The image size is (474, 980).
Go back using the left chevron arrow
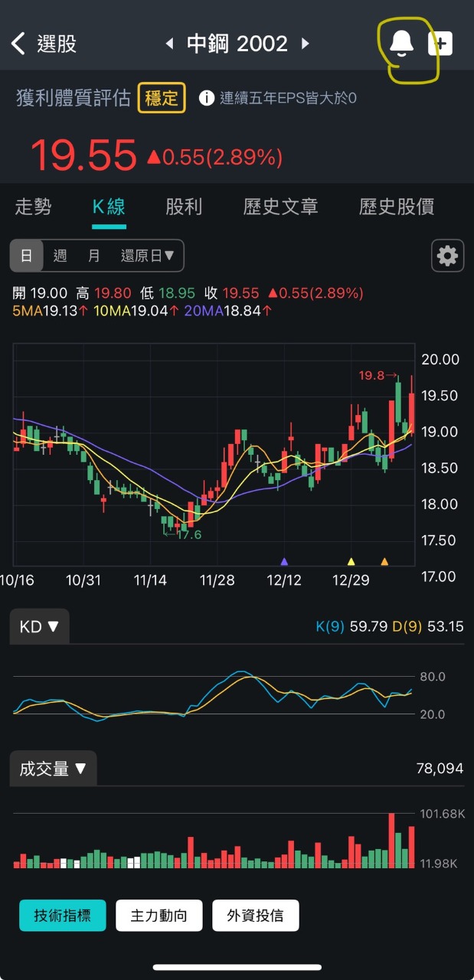point(19,44)
